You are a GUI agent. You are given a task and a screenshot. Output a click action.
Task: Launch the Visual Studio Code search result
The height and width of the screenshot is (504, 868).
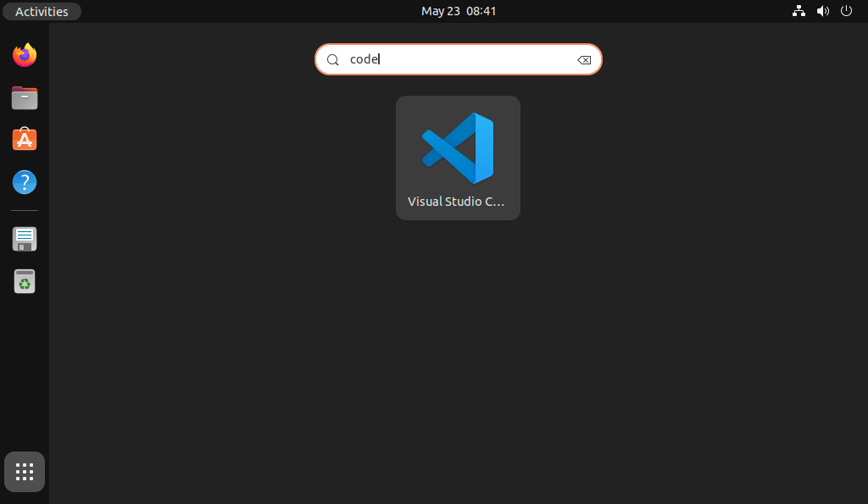click(x=458, y=158)
